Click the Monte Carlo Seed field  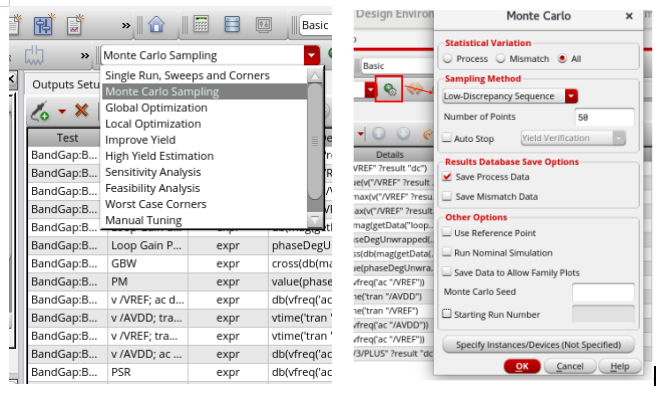603,292
